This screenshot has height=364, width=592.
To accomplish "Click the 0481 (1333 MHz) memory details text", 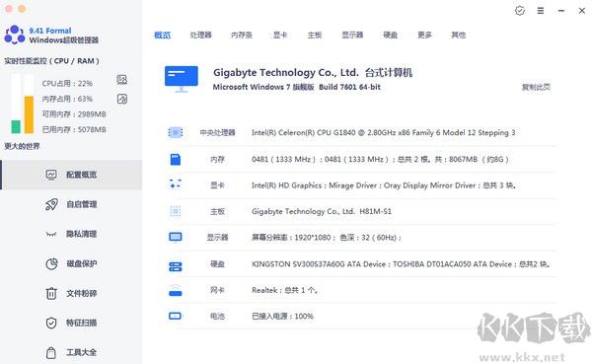I will [380, 160].
